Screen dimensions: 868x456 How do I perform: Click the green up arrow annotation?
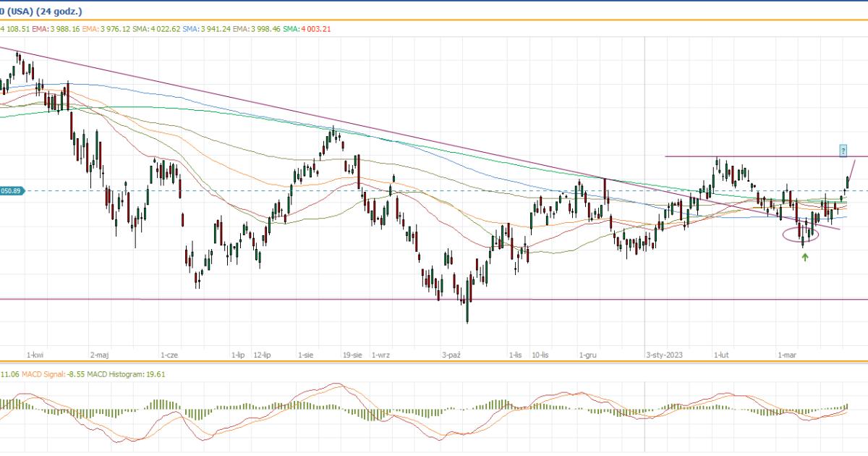(805, 257)
